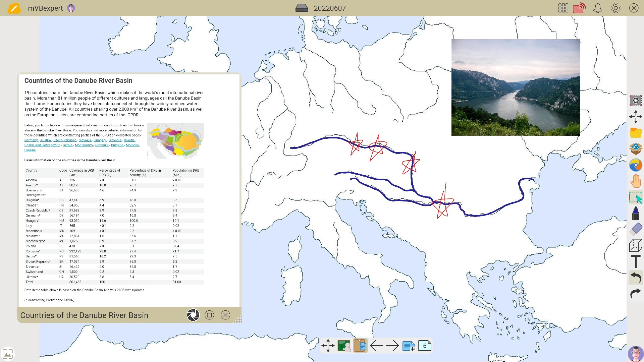Click the mVBexpert username label

(x=45, y=8)
